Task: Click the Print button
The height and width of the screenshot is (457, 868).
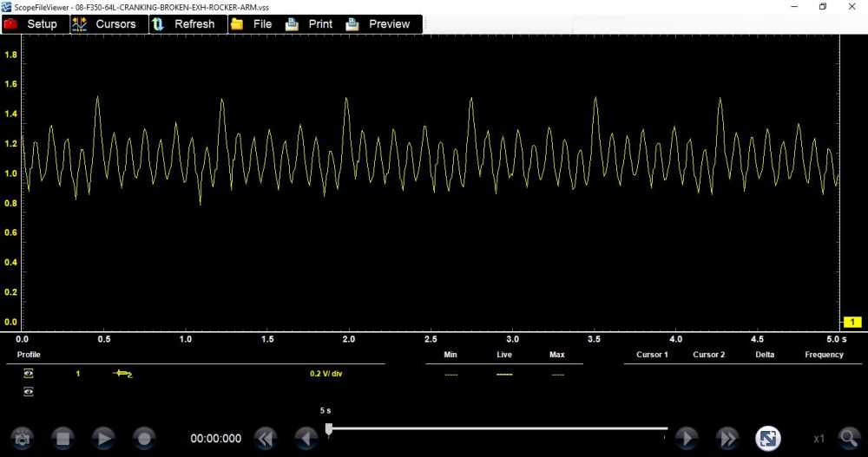Action: click(310, 24)
